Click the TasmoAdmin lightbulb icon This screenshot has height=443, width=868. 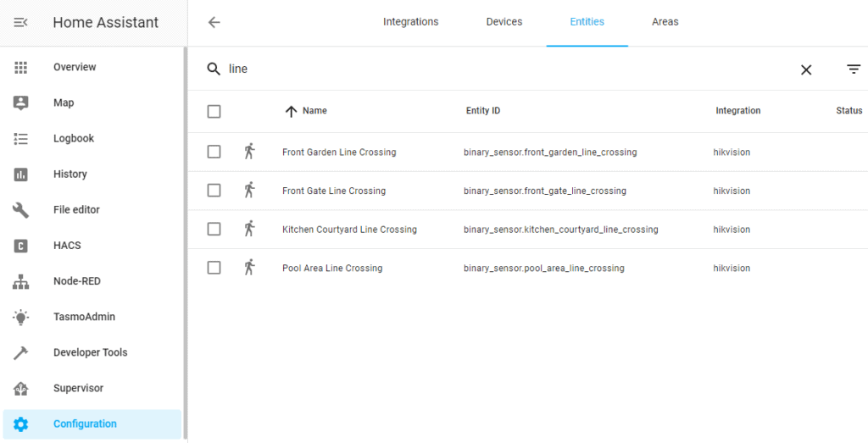20,317
